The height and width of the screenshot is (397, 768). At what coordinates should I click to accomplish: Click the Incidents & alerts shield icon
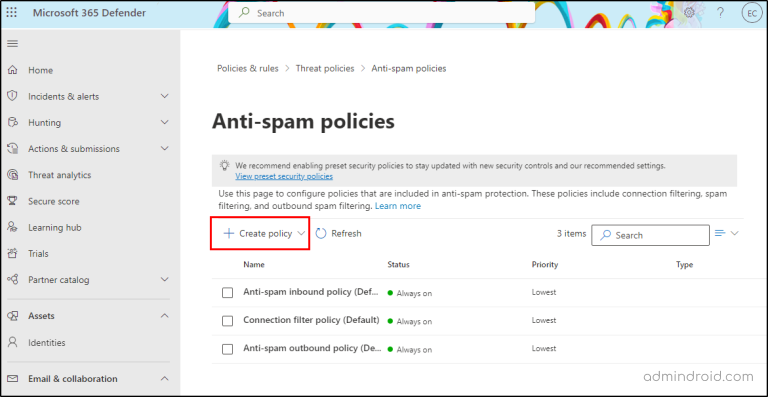coord(13,96)
